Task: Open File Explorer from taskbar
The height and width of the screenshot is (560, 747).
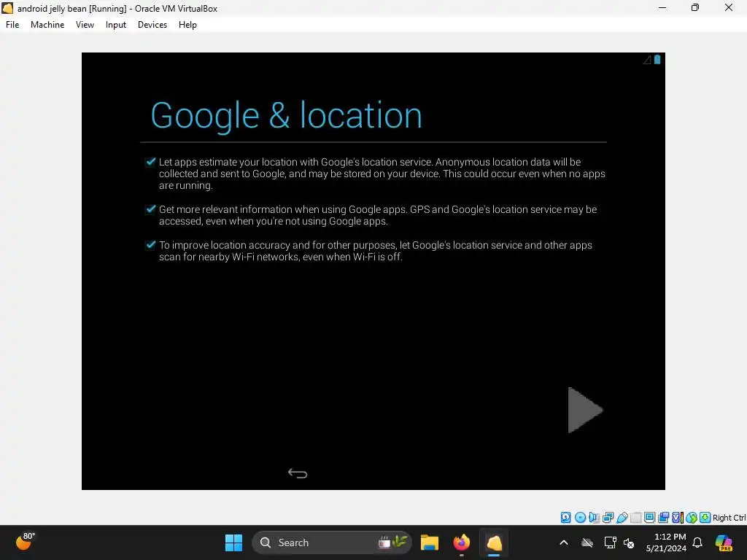Action: point(429,542)
